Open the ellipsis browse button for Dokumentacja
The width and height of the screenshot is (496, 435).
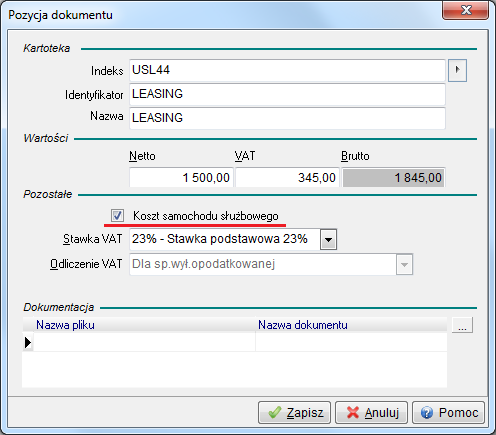[x=462, y=325]
